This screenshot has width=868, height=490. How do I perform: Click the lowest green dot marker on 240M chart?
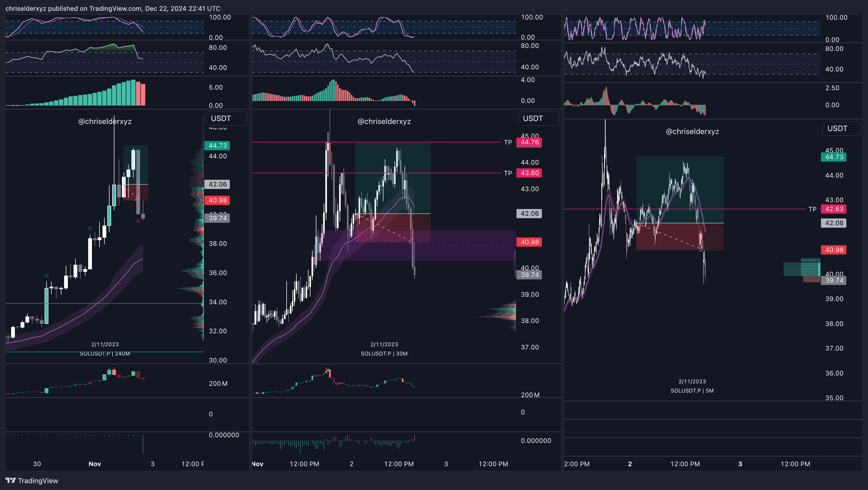(47, 276)
